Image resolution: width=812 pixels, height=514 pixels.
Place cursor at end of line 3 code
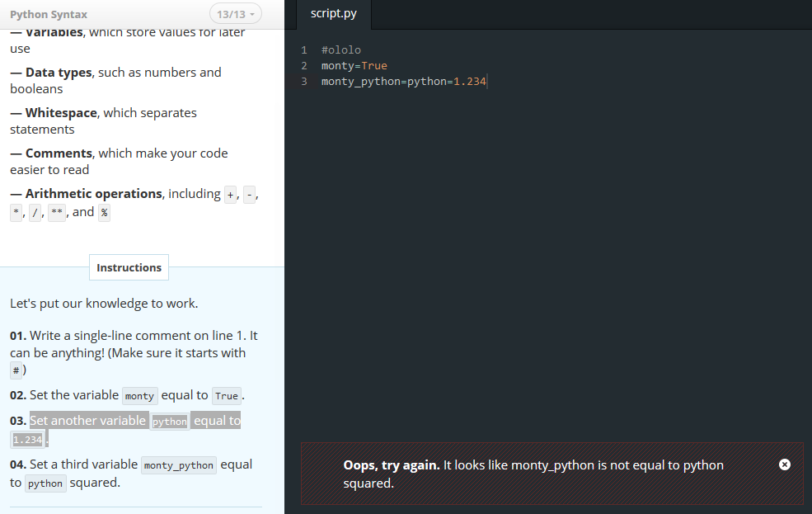pyautogui.click(x=486, y=82)
